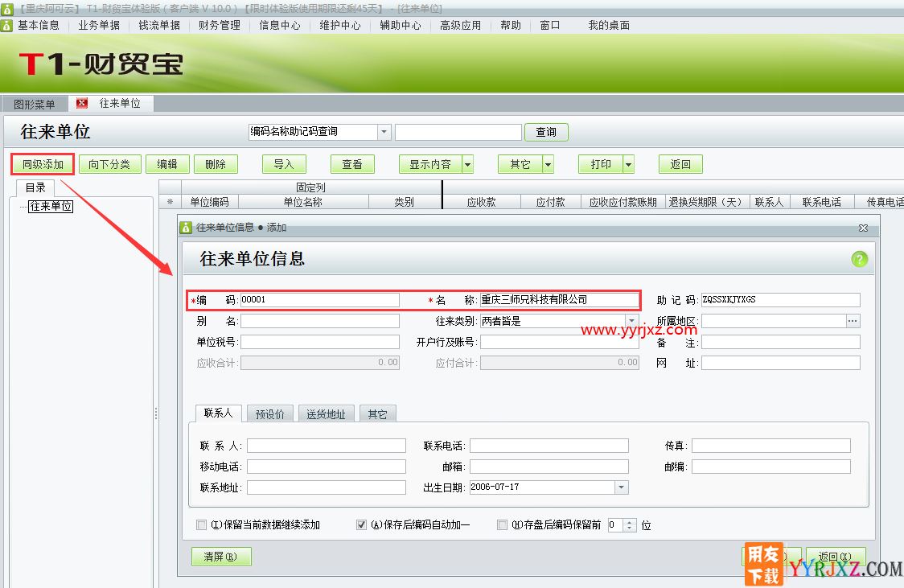Viewport: 904px width, 588px height.
Task: Click the 同级添加 button
Action: coord(43,164)
